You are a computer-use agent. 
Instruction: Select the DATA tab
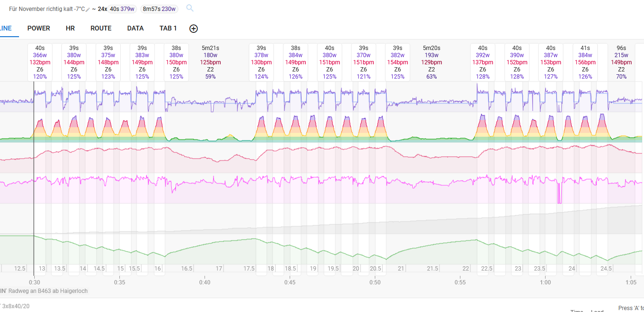coord(135,29)
